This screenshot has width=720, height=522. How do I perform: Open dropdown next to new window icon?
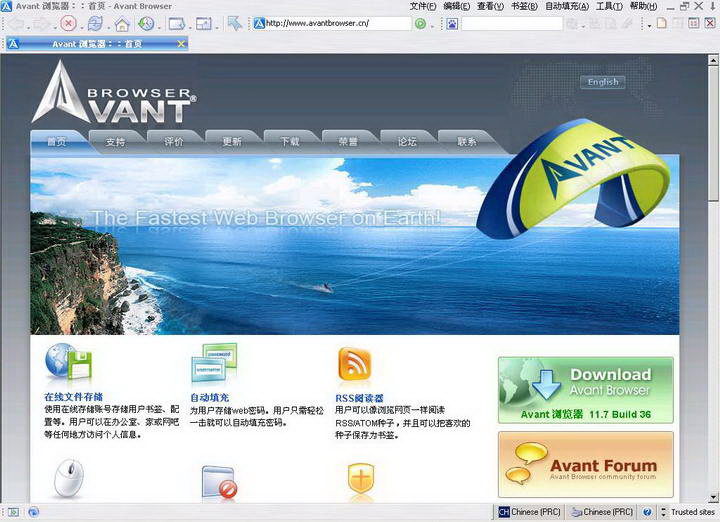[189, 28]
